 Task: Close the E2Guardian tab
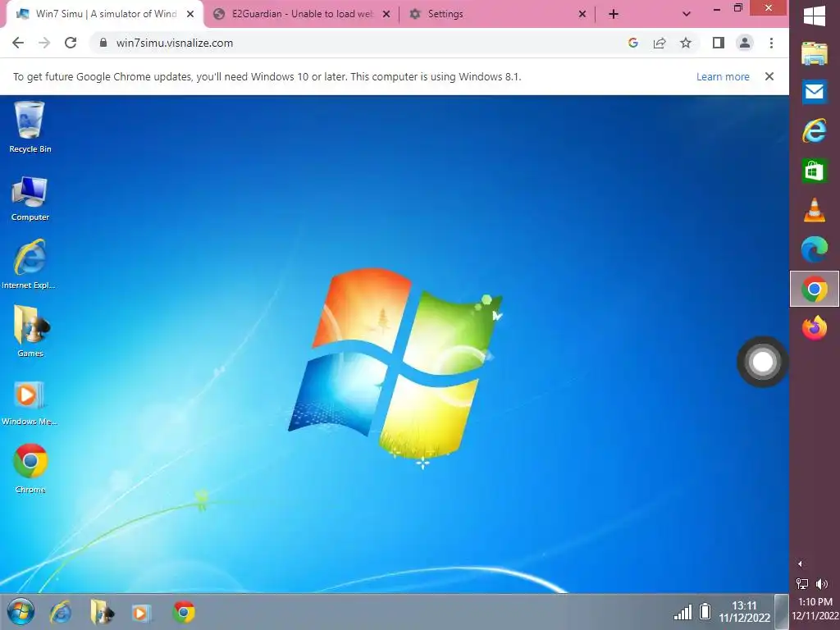(386, 15)
